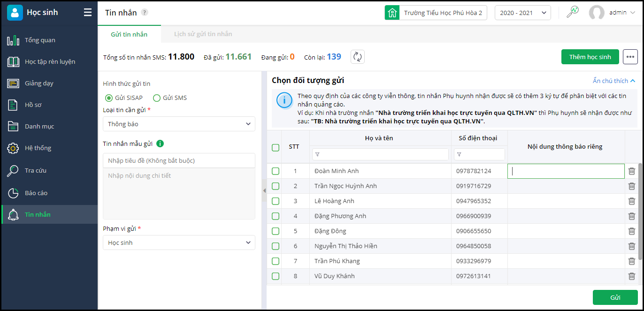Click the hamburger menu icon in sidebar header
The height and width of the screenshot is (311, 644).
click(88, 13)
